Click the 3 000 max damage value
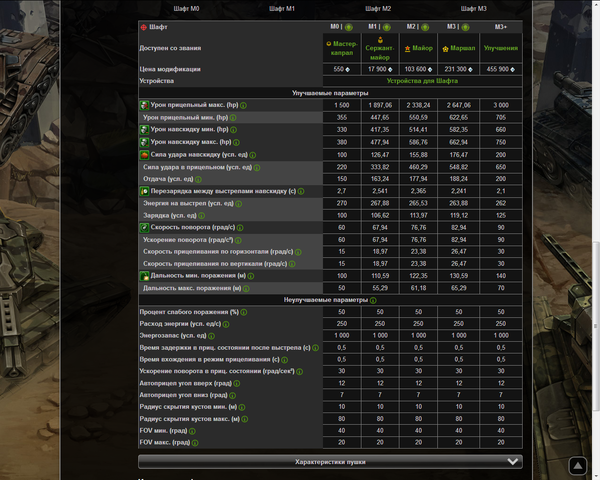Image resolution: width=600 pixels, height=480 pixels. point(501,105)
